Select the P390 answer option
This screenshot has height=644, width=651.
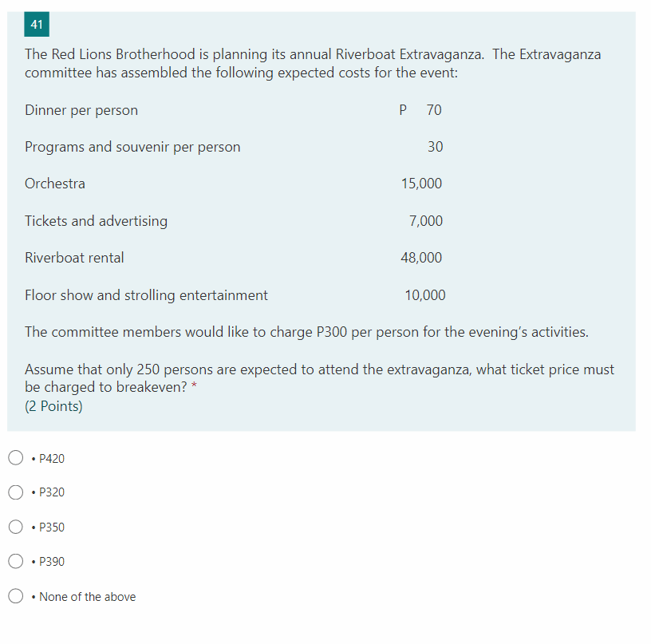coord(15,561)
